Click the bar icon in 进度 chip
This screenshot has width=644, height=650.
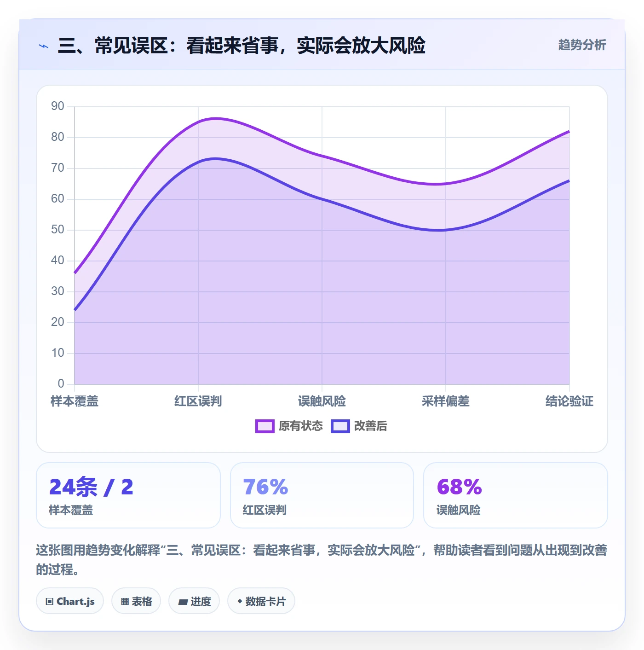point(183,602)
